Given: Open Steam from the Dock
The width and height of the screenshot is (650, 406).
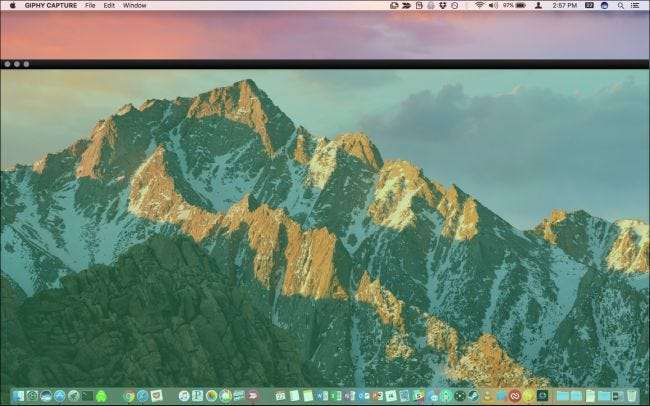Looking at the screenshot, I should click(472, 396).
